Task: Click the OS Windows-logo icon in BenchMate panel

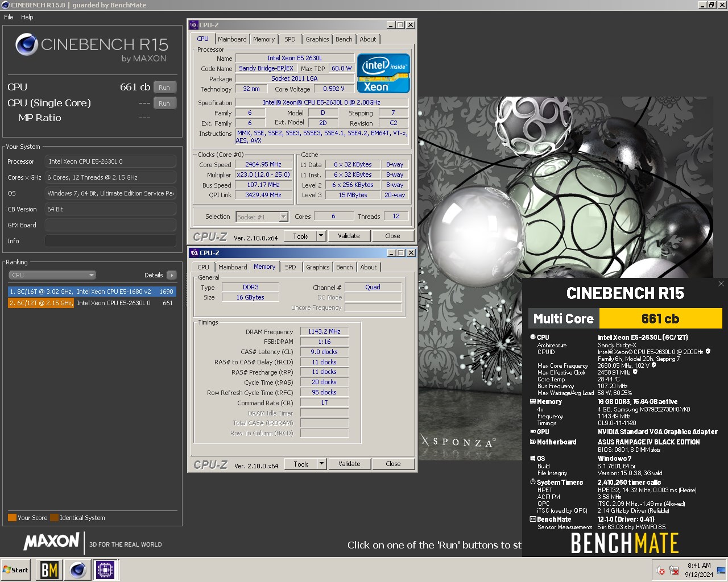Action: tap(533, 458)
